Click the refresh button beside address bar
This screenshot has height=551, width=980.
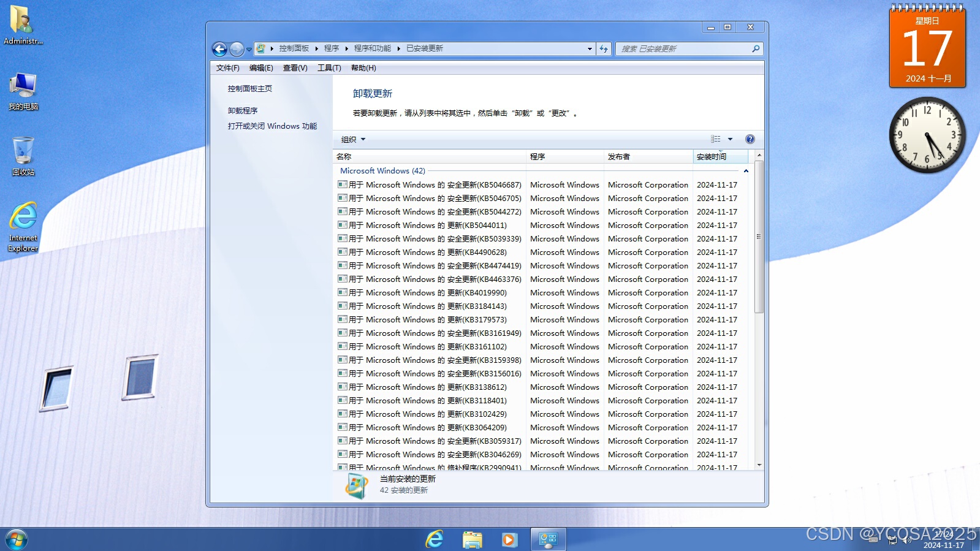tap(604, 48)
